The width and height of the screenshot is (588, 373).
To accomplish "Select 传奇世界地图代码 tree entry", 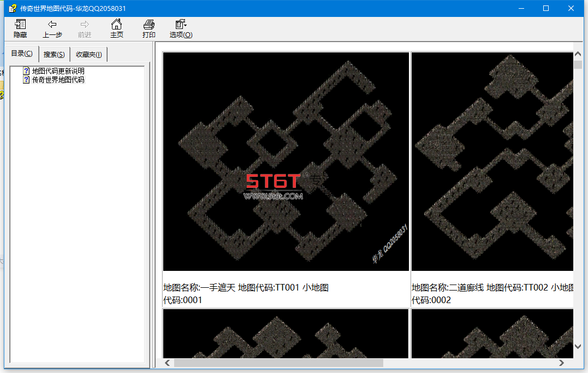I will click(58, 80).
